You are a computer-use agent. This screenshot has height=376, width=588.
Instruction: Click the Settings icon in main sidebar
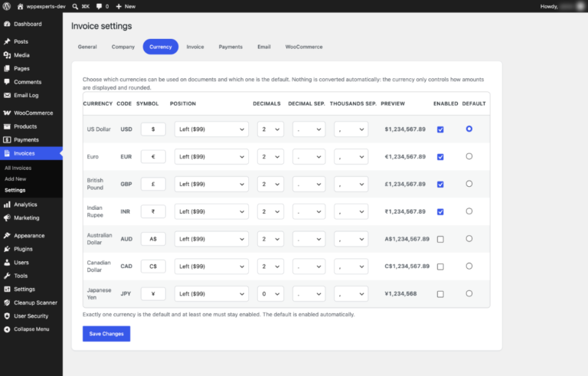click(x=7, y=289)
